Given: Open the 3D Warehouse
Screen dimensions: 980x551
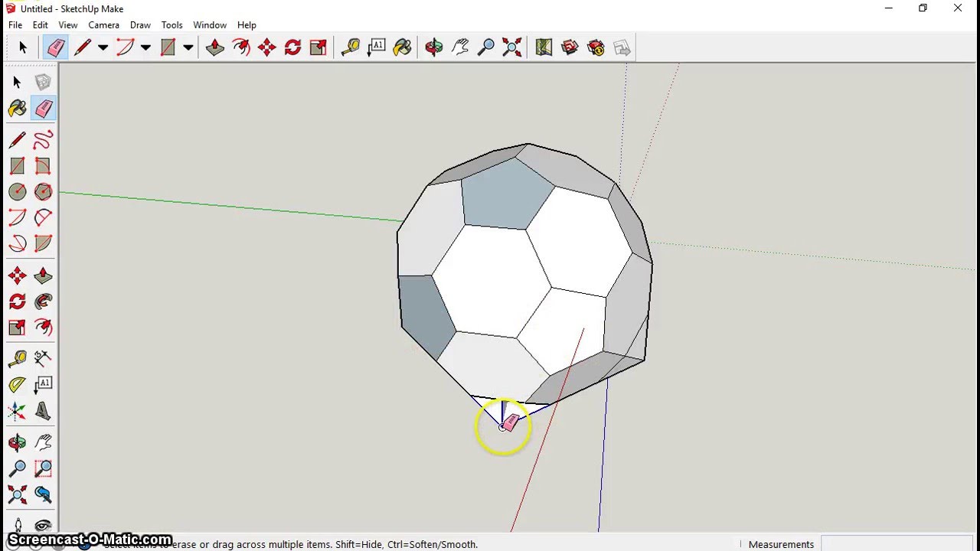Looking at the screenshot, I should click(570, 47).
